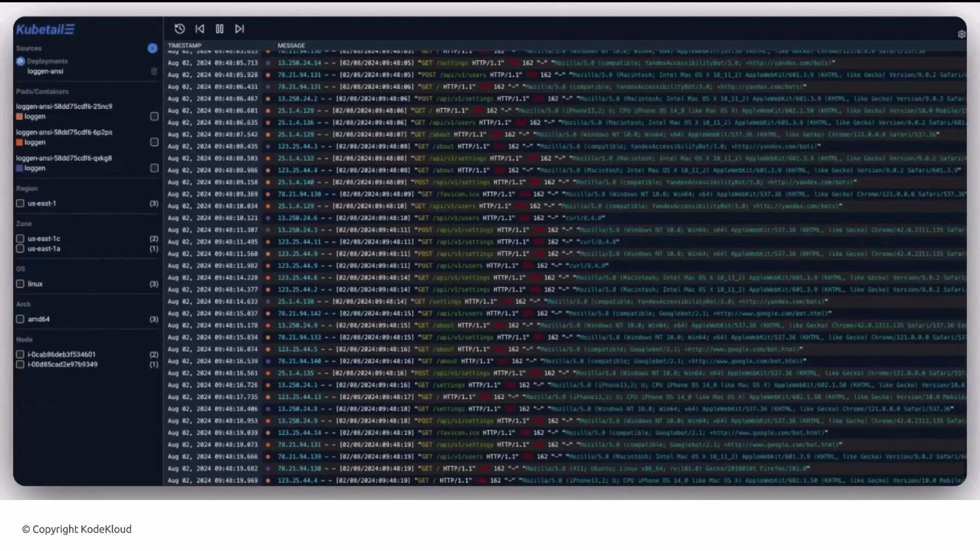
Task: Select the loggen-ansi deployment entry
Action: [x=45, y=71]
